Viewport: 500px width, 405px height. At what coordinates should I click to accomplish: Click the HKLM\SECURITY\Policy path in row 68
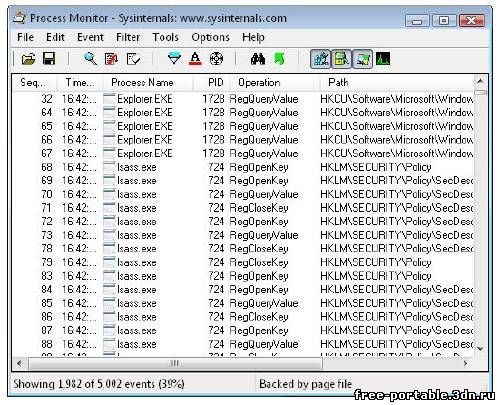pos(376,167)
